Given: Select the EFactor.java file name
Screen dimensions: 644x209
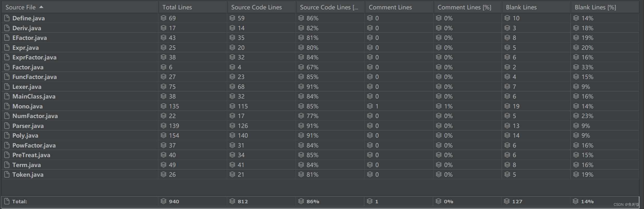Looking at the screenshot, I should click(29, 38).
